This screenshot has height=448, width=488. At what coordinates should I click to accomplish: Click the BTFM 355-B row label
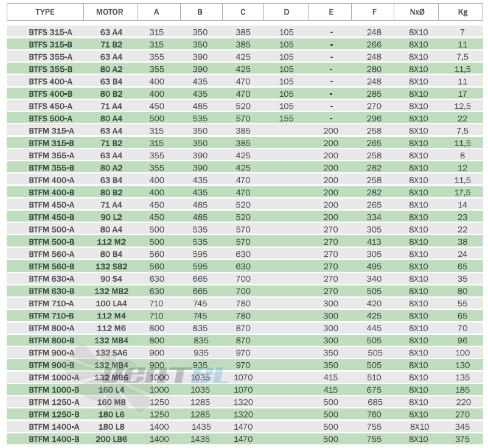(51, 168)
